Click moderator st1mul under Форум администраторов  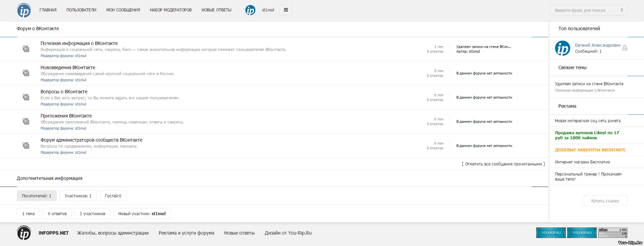pyautogui.click(x=81, y=152)
